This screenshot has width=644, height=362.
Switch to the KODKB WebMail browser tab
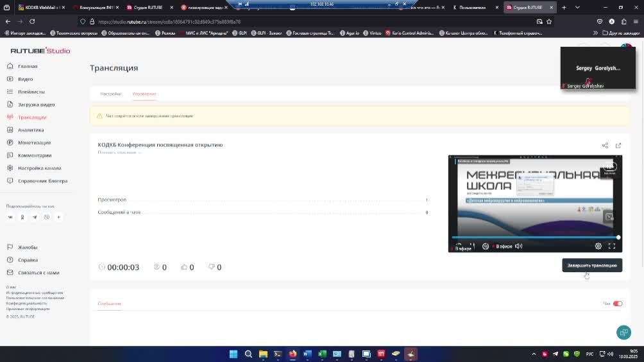pos(40,8)
